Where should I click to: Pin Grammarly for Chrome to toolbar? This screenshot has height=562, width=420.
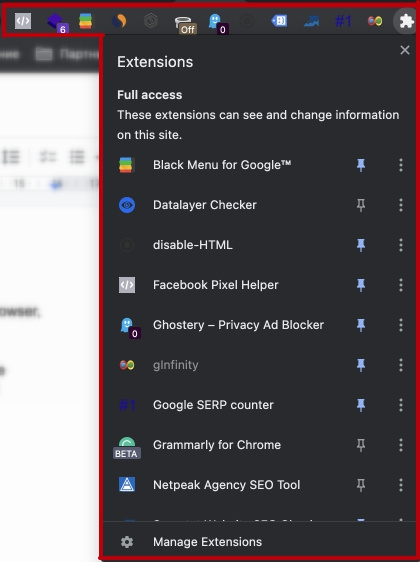(361, 445)
